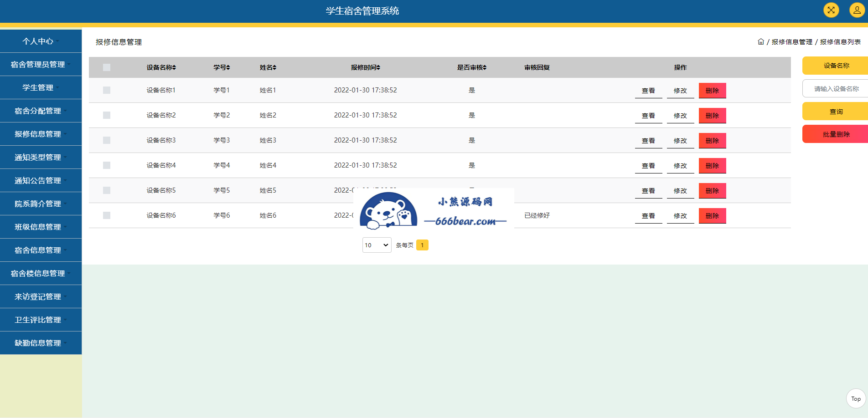Expand 班级信息管理 sidebar menu
Image resolution: width=868 pixels, height=418 pixels.
41,227
